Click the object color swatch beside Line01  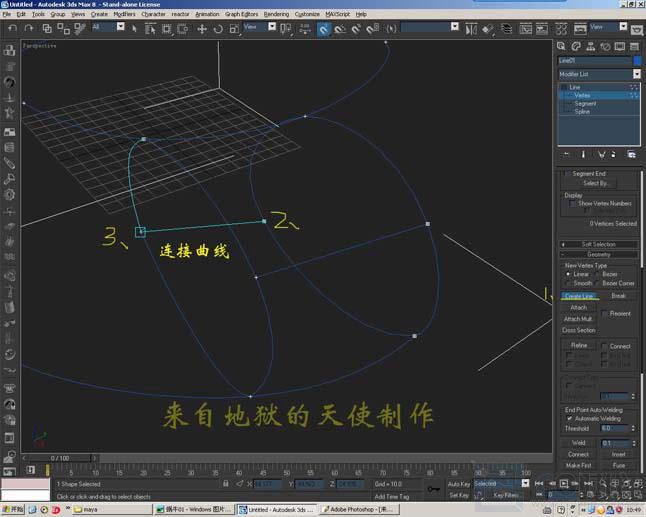point(637,60)
